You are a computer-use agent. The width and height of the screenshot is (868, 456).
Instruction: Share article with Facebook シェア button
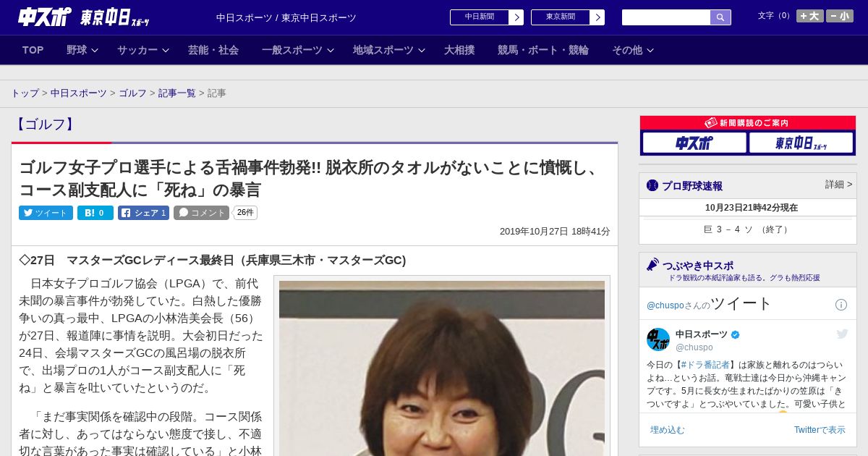point(143,213)
